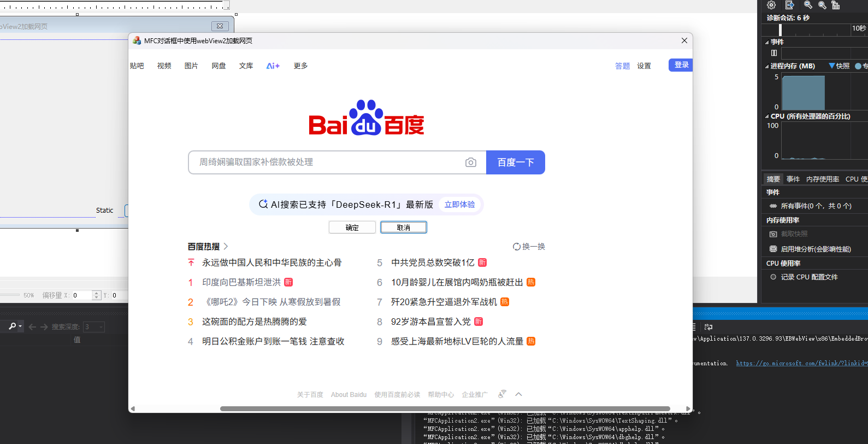Switch to the CPU 使用率 tab
Viewport: 868px width, 444px height.
[857, 179]
